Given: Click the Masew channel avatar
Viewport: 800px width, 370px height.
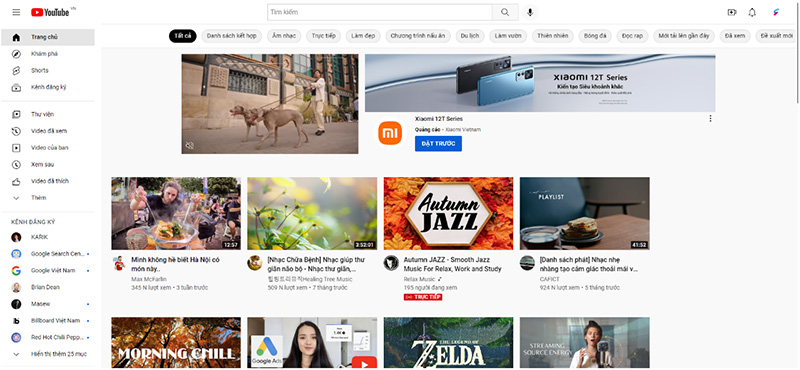Looking at the screenshot, I should (x=16, y=304).
